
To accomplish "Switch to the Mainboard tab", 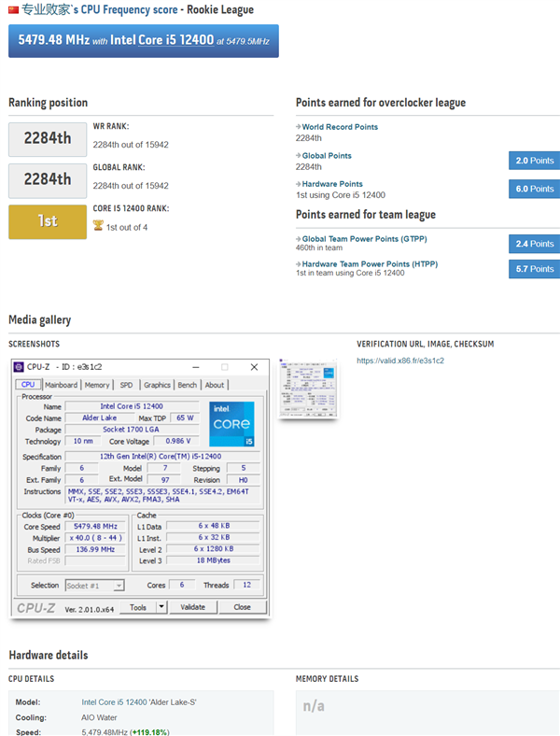I will coord(62,385).
